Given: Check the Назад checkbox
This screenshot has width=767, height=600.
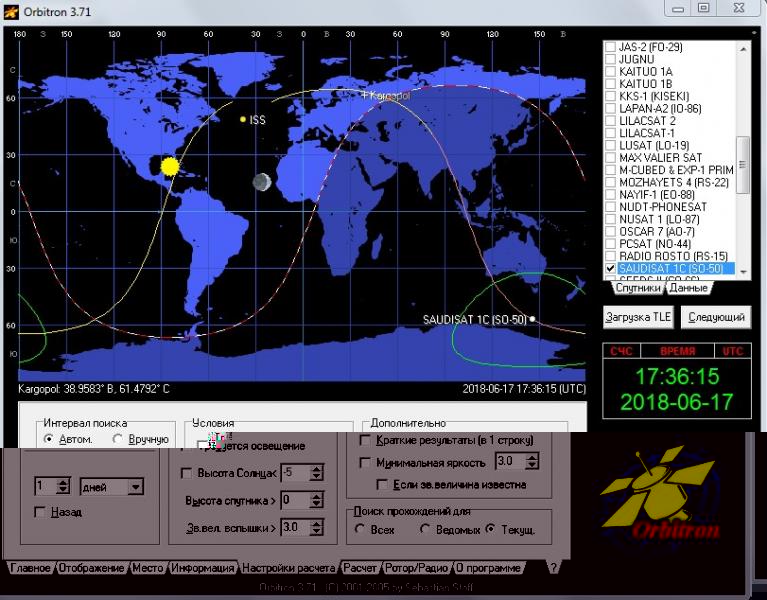Looking at the screenshot, I should click(x=40, y=512).
